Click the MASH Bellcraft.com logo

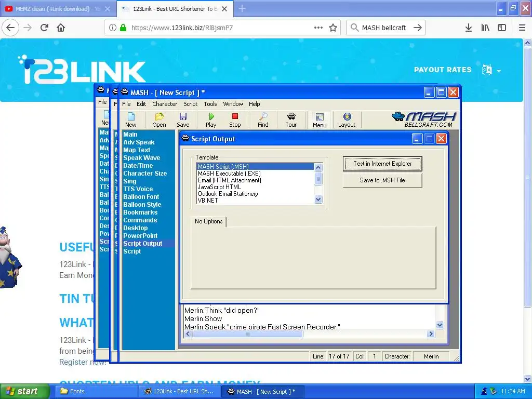tap(424, 119)
